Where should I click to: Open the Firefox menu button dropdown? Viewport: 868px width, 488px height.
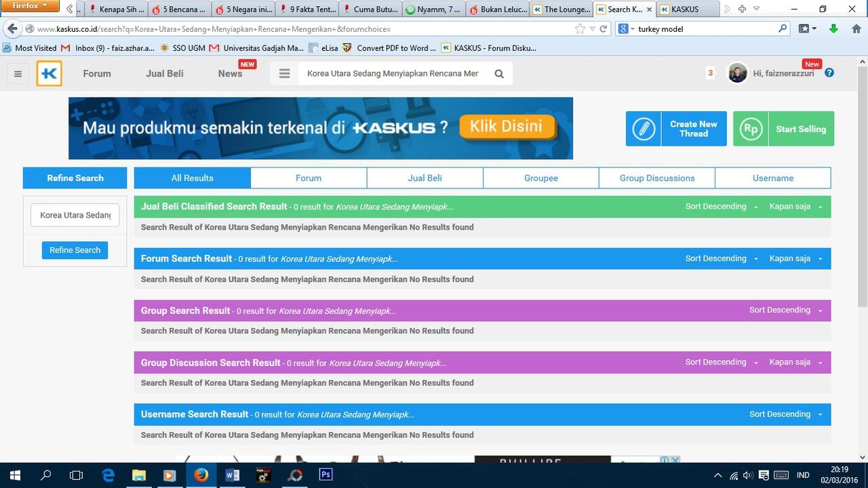[x=30, y=6]
